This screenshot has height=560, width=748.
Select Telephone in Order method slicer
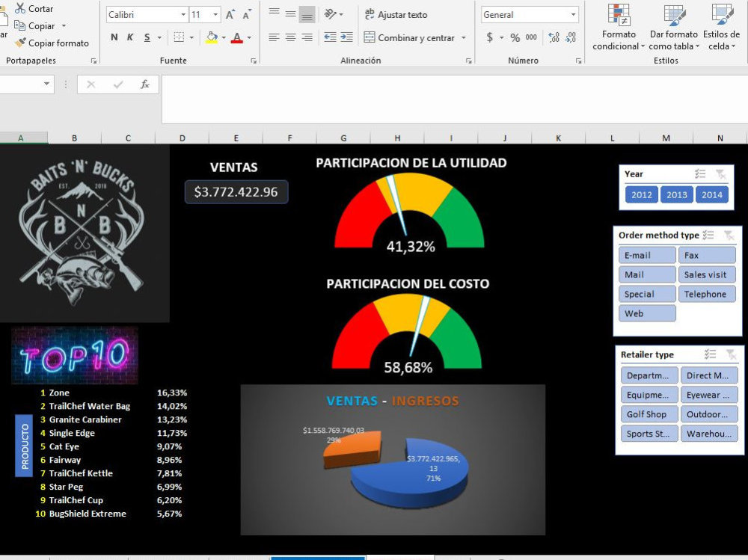707,294
